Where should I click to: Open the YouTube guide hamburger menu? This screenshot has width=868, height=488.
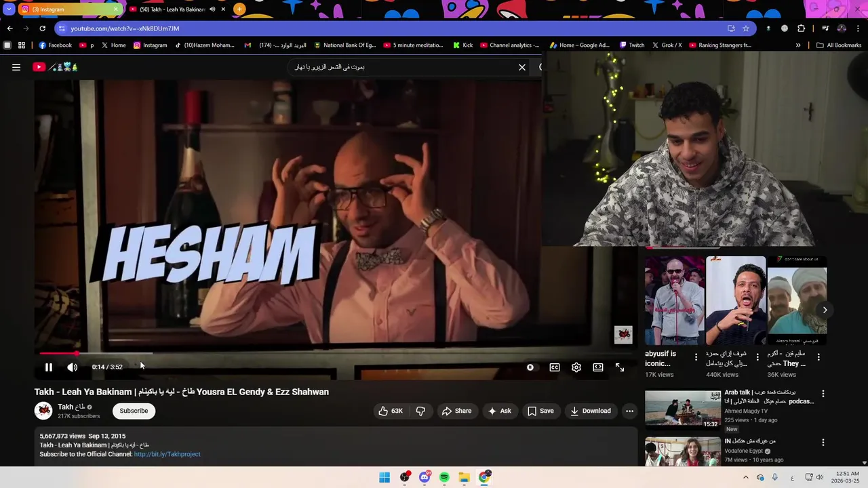[x=16, y=67]
